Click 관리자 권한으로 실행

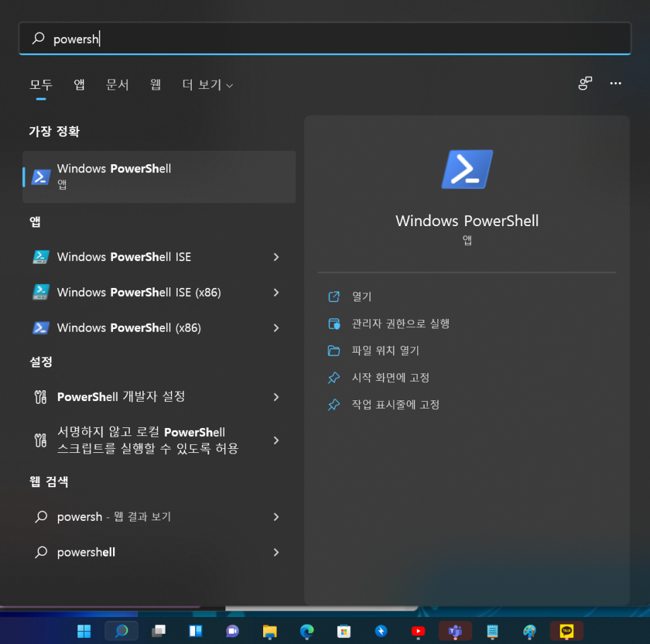(400, 324)
